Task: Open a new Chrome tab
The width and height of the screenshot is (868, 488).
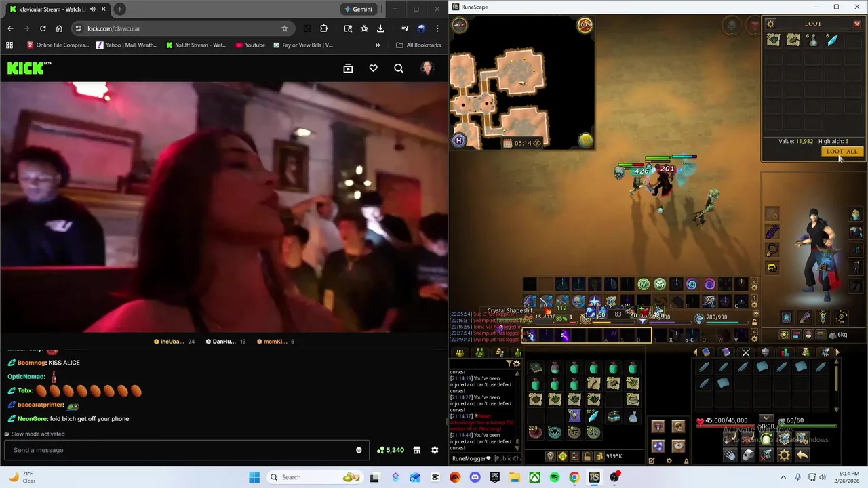Action: click(x=119, y=9)
